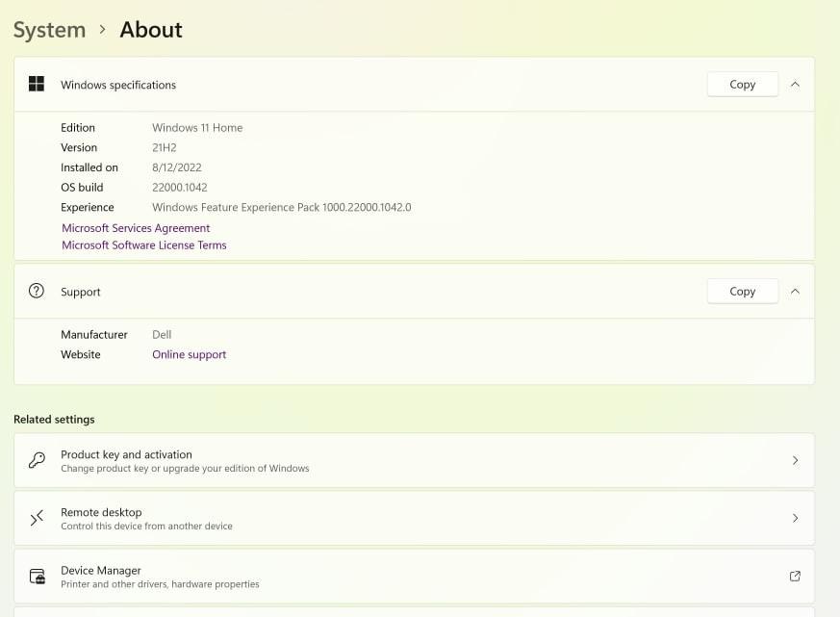The image size is (840, 617).
Task: Select the Dell manufacturer value
Action: click(162, 335)
